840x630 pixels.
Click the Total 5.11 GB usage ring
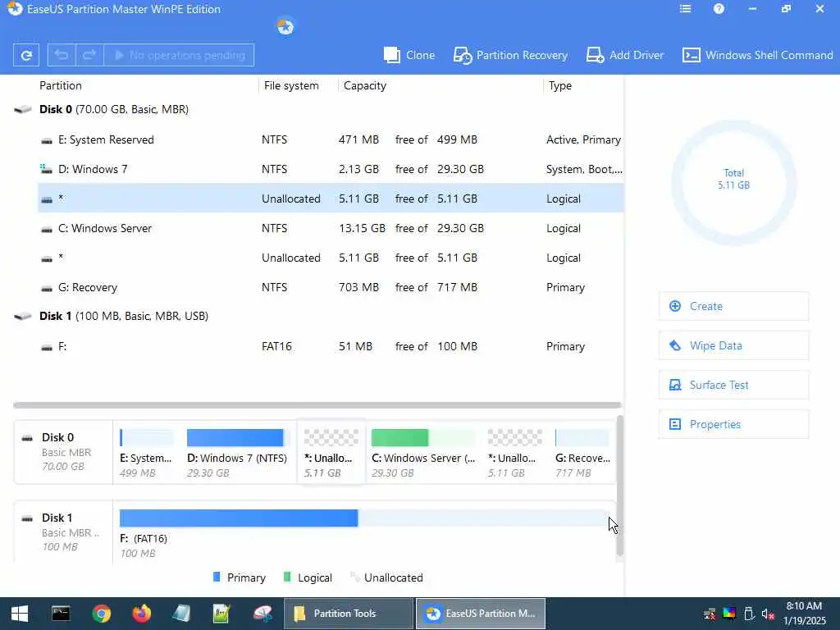coord(734,183)
